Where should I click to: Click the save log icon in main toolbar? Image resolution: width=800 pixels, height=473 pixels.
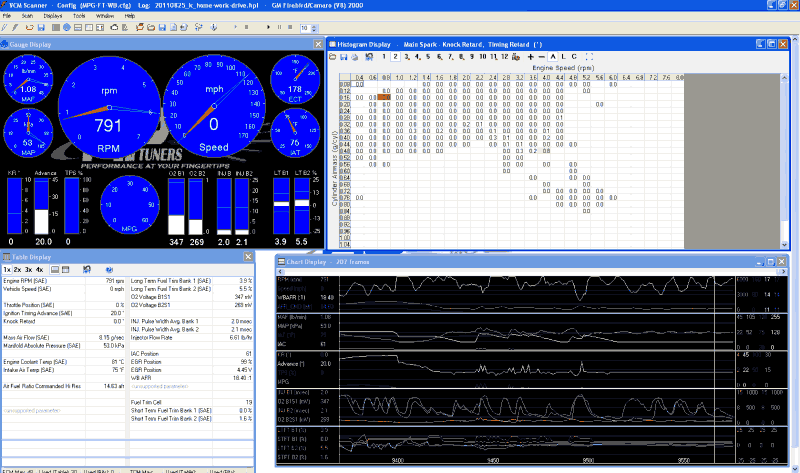161,27
